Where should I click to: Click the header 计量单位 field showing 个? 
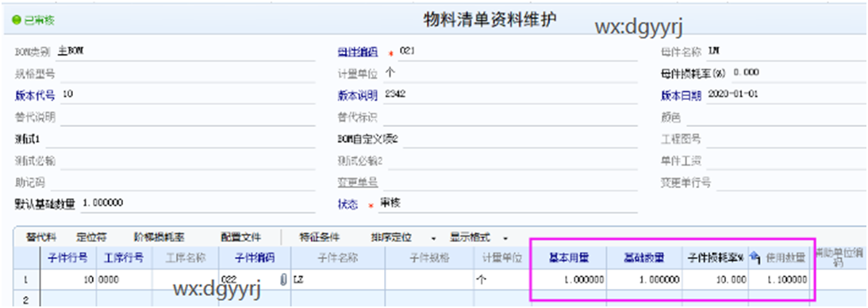(510, 74)
